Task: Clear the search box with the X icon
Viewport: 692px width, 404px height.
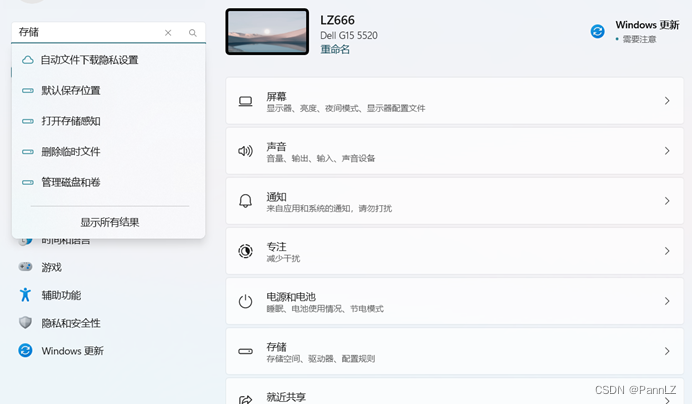Action: pyautogui.click(x=168, y=33)
